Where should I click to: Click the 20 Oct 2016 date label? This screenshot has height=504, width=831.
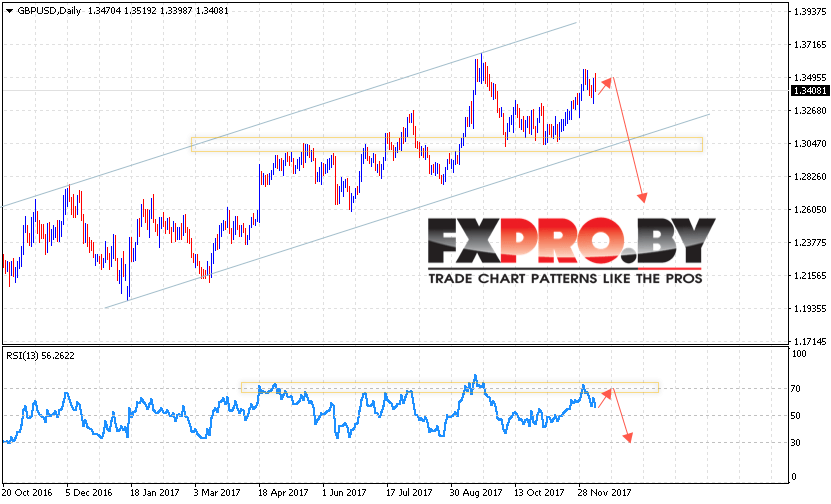pos(28,493)
